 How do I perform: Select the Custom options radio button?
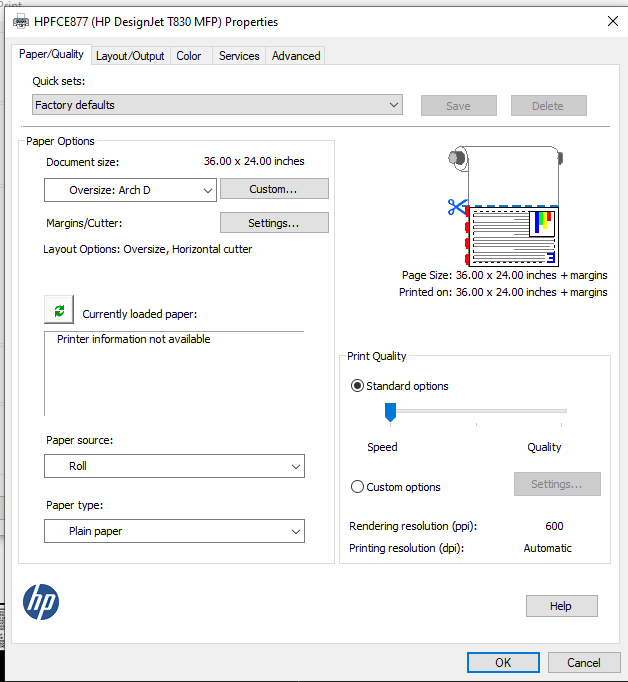click(358, 487)
